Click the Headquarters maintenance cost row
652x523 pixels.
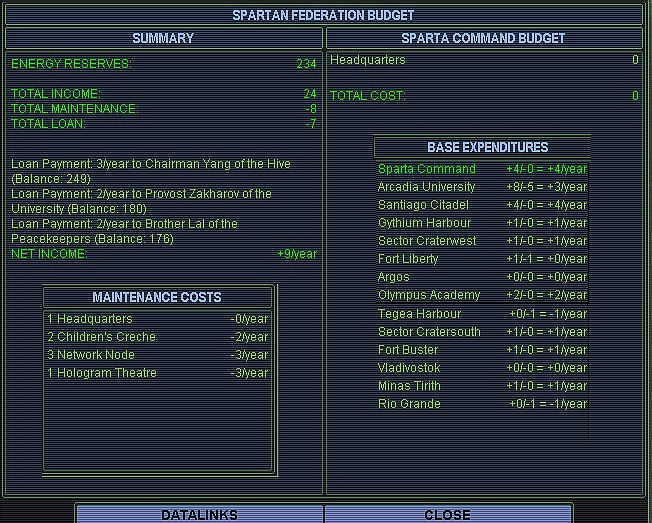tap(158, 319)
